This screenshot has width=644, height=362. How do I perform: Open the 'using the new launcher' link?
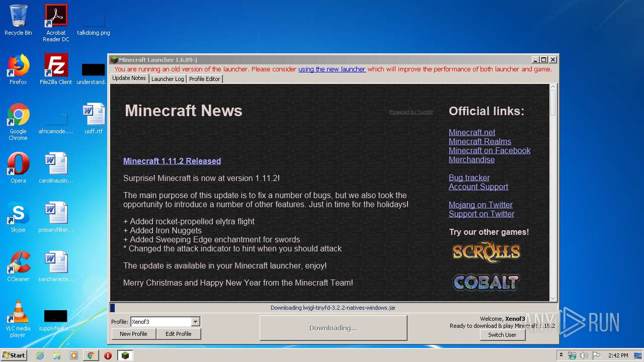point(332,69)
